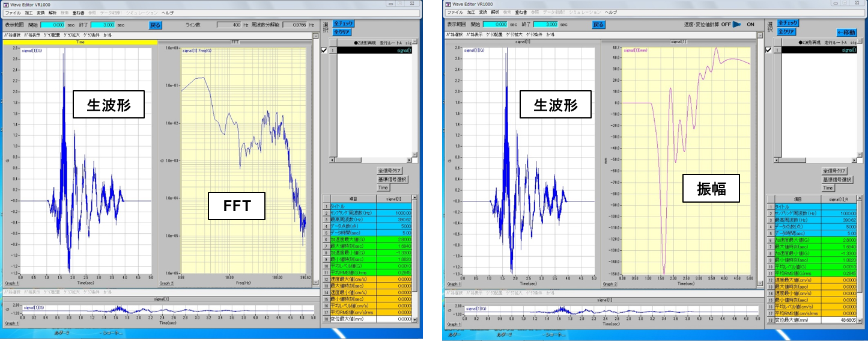Open 解析 menu in right window
This screenshot has height=341, width=868.
495,12
